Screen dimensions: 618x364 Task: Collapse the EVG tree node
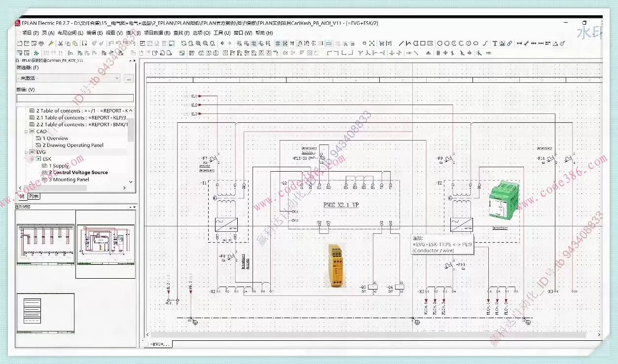tap(26, 152)
